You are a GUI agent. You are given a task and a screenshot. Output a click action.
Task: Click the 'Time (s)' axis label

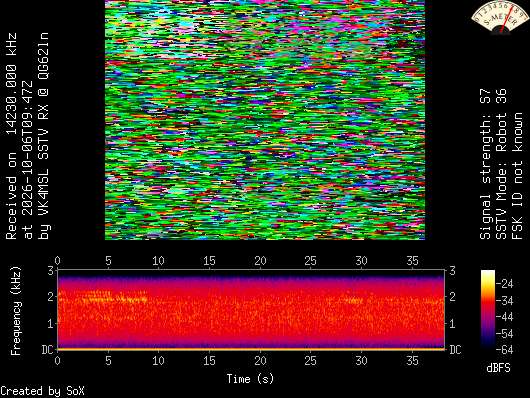(250, 379)
